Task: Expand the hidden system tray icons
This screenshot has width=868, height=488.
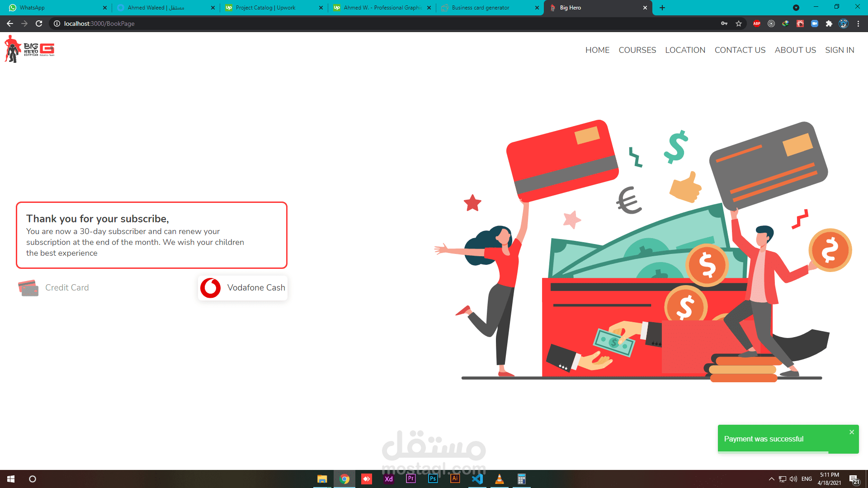Action: click(771, 479)
